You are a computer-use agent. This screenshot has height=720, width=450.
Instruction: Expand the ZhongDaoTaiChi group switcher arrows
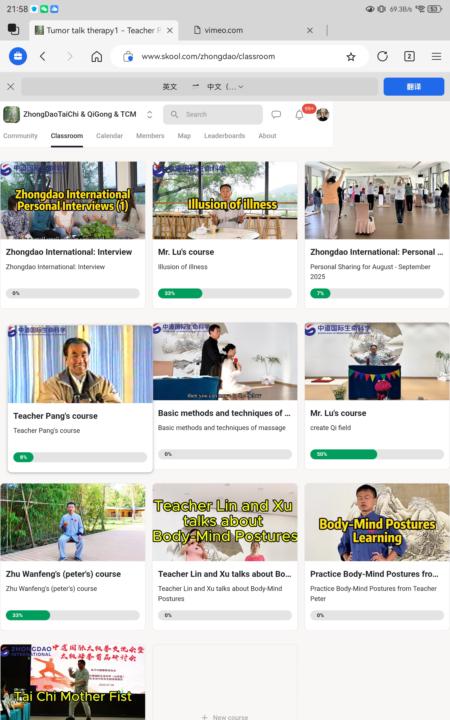[x=149, y=114]
